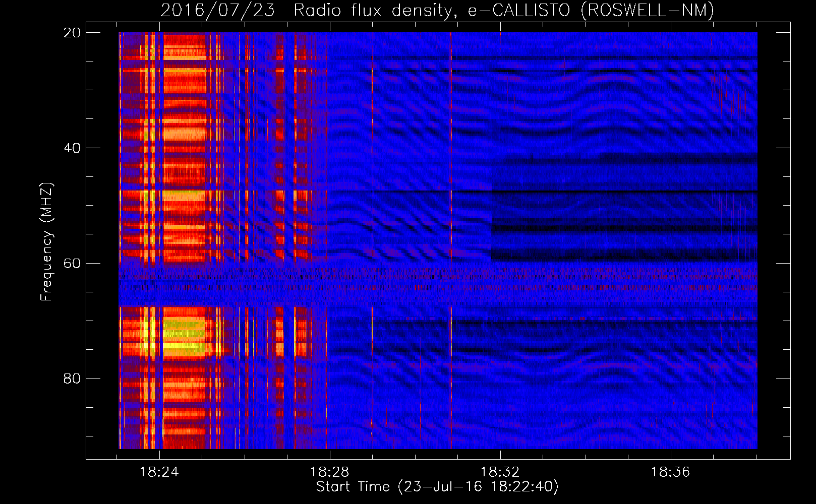This screenshot has width=816, height=504.
Task: Click the bright yellow burst near 75 MHz
Action: tap(184, 346)
